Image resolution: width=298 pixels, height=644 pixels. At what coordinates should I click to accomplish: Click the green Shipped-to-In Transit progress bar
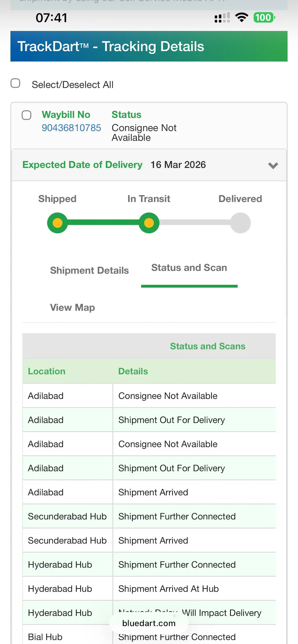point(103,223)
